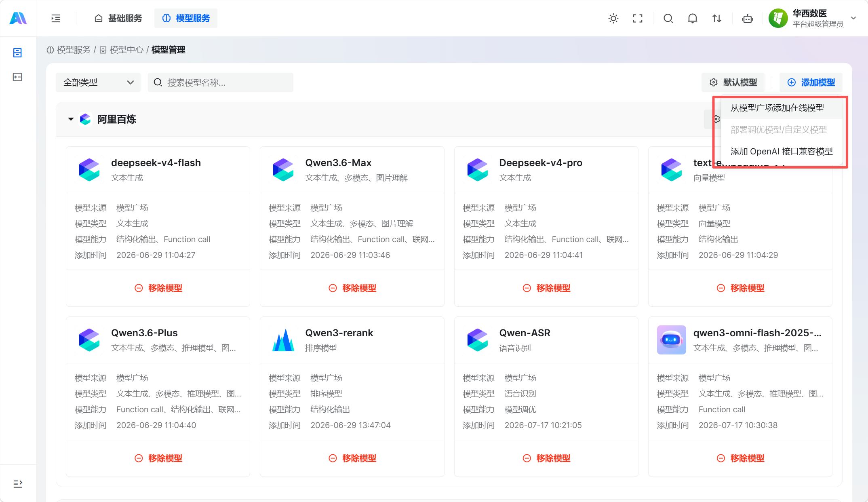This screenshot has height=502, width=868.
Task: Select 部署调优模型/自定义模型 menu option
Action: pyautogui.click(x=782, y=130)
